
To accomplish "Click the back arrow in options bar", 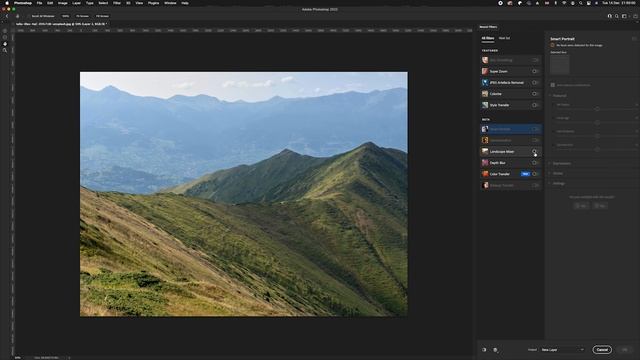I will coord(7,16).
